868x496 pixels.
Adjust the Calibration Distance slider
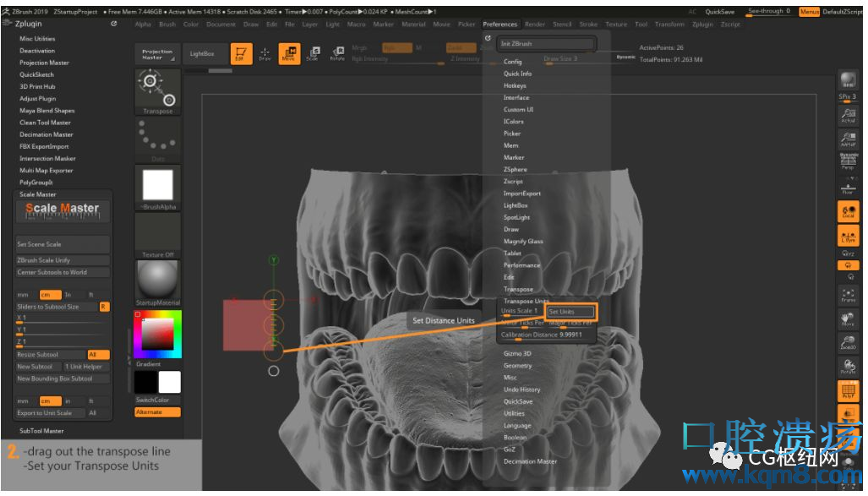pyautogui.click(x=546, y=335)
